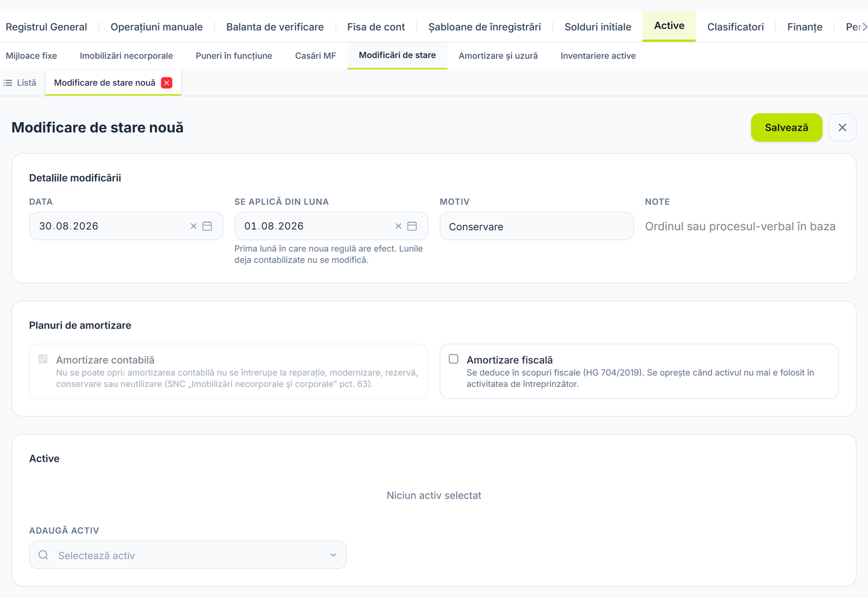
Task: Close the Modificare de stare nouă tab
Action: [x=167, y=83]
